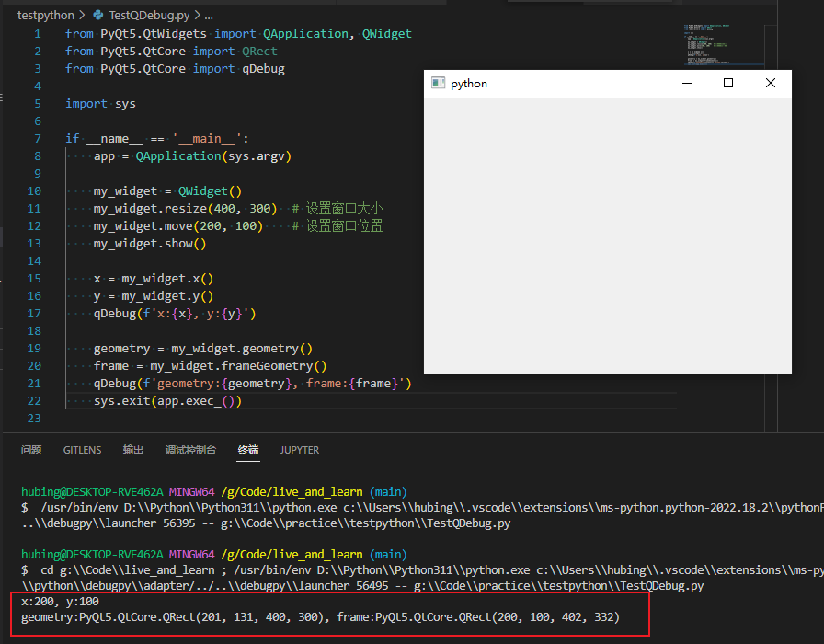This screenshot has width=824, height=644.
Task: Click the qDebug call on line 17
Action: tap(175, 314)
